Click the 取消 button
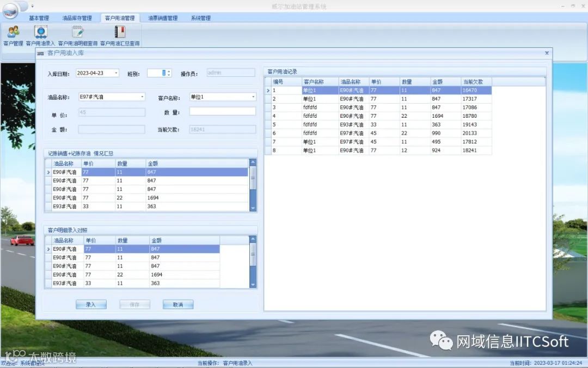This screenshot has height=368, width=588. pos(178,305)
